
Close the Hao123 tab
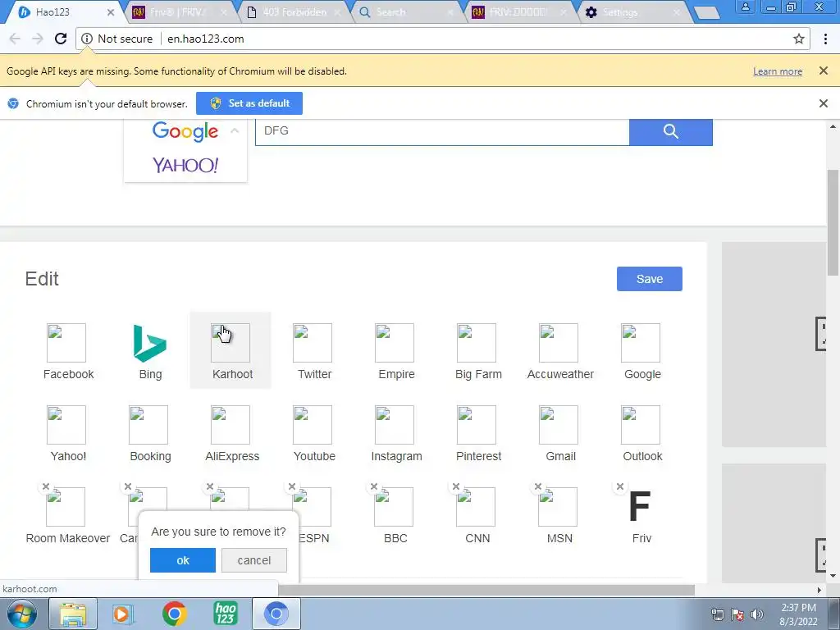[111, 11]
